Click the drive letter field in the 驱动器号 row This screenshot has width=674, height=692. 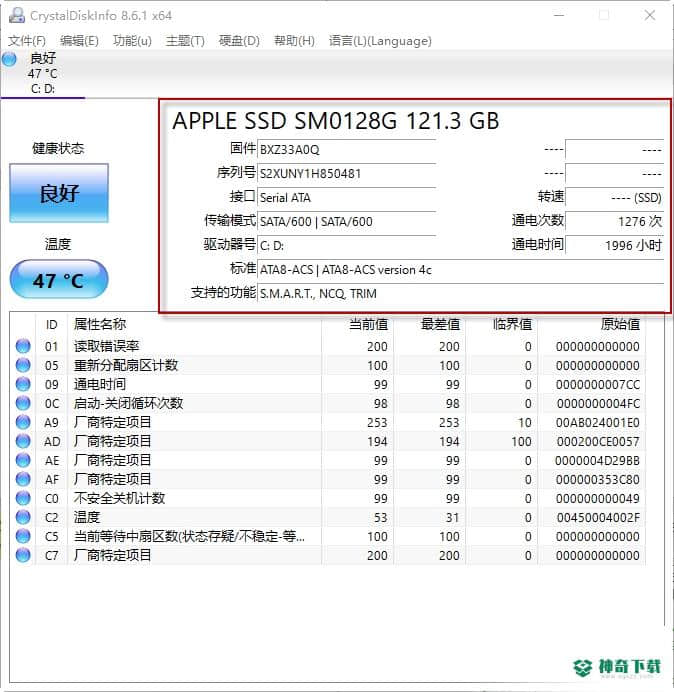click(346, 245)
